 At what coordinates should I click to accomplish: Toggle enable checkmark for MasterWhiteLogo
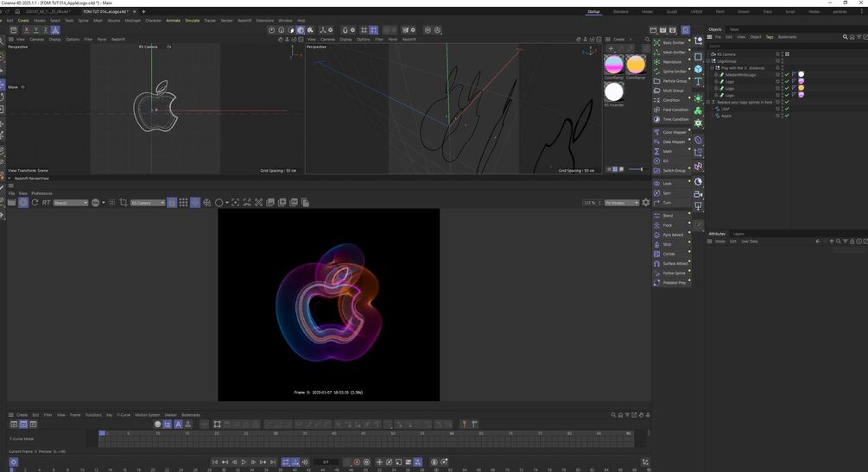[787, 74]
